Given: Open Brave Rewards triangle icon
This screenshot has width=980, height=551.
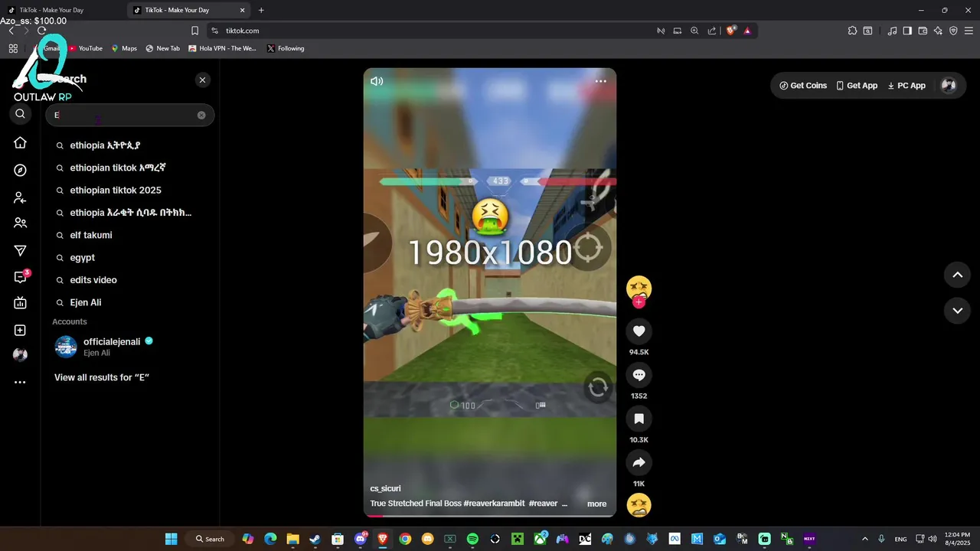Looking at the screenshot, I should coord(747,31).
